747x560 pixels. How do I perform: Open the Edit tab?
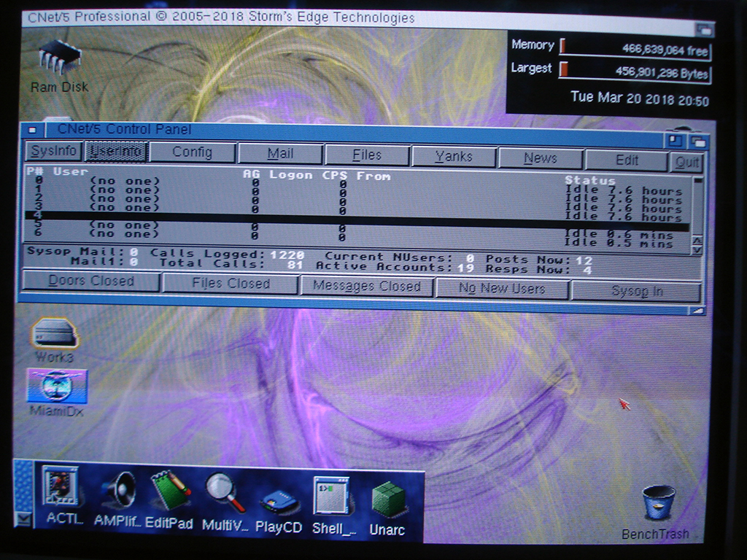point(627,160)
